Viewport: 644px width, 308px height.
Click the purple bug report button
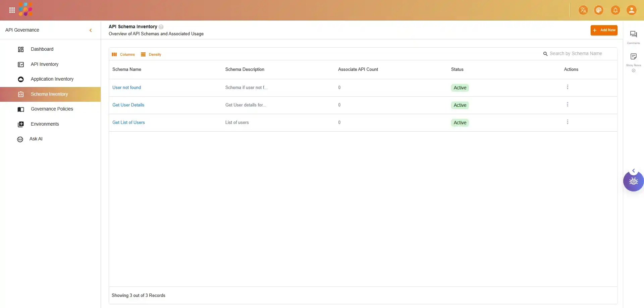pos(633,181)
